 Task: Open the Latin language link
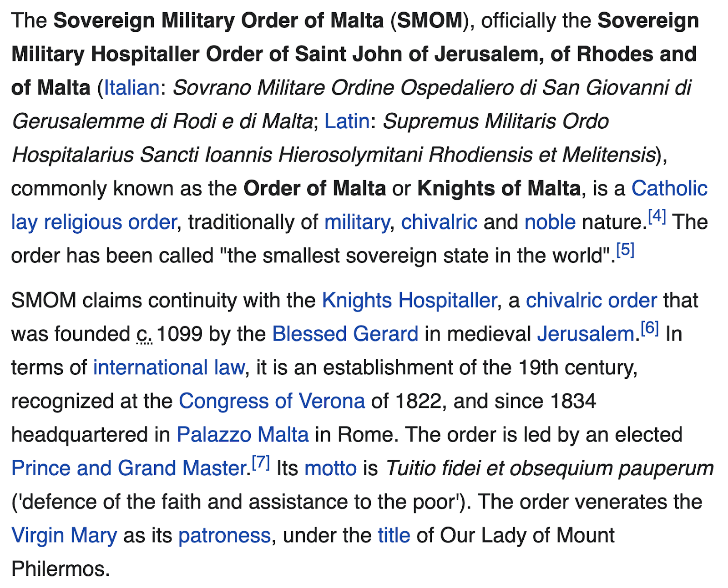tap(347, 121)
